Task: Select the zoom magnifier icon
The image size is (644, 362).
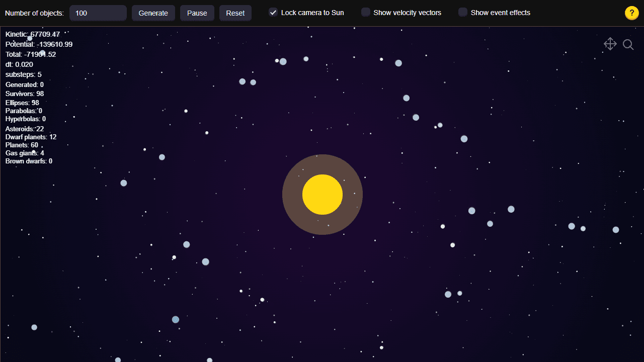Action: click(628, 44)
